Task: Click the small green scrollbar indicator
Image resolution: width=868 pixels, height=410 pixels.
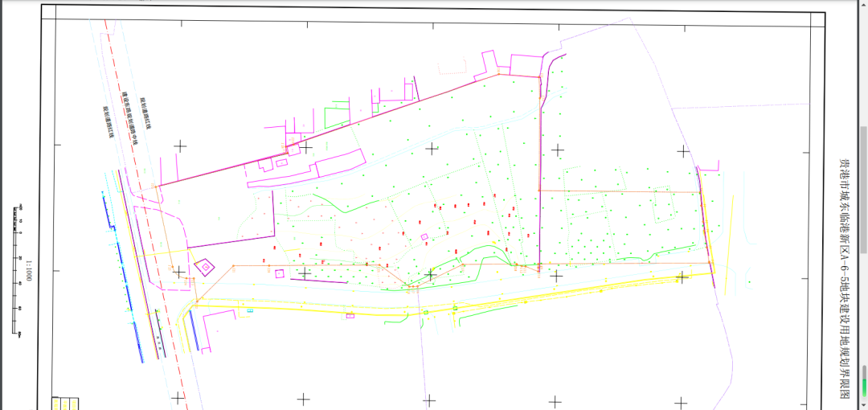Action: pyautogui.click(x=864, y=387)
